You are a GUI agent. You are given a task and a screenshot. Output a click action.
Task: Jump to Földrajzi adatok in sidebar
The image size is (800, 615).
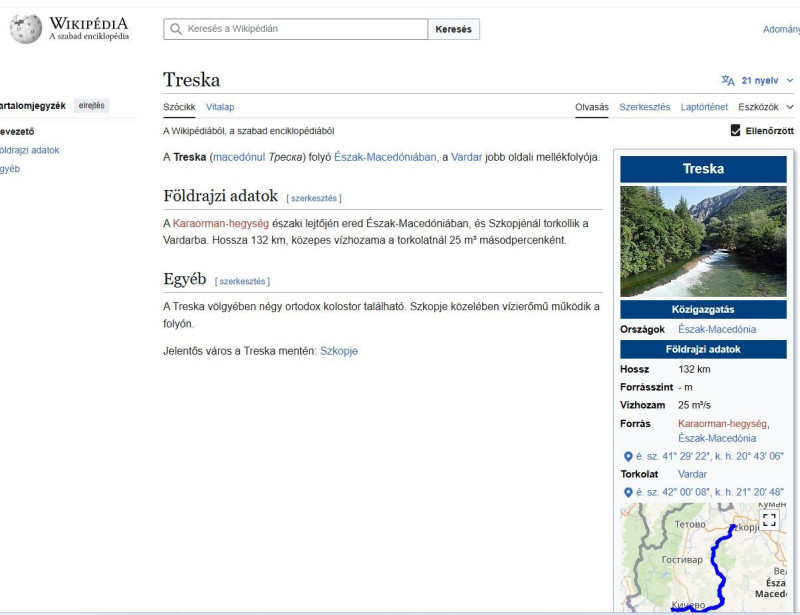pyautogui.click(x=29, y=150)
